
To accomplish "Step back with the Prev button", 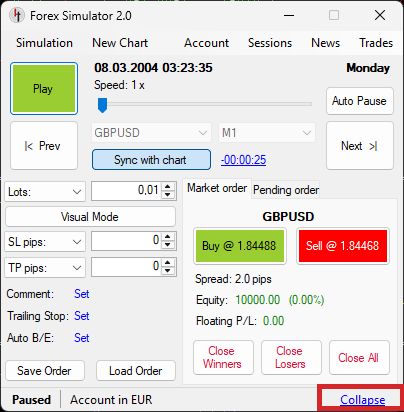I will [x=44, y=146].
